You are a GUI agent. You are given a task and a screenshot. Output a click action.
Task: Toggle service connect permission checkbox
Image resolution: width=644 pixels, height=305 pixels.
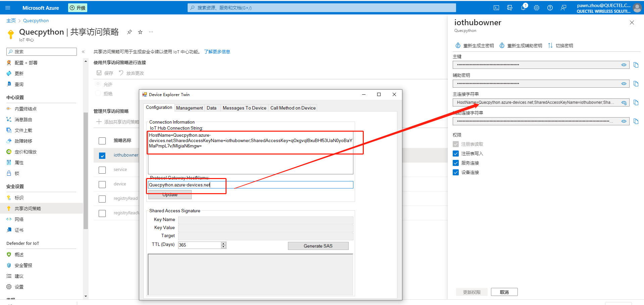pos(456,163)
